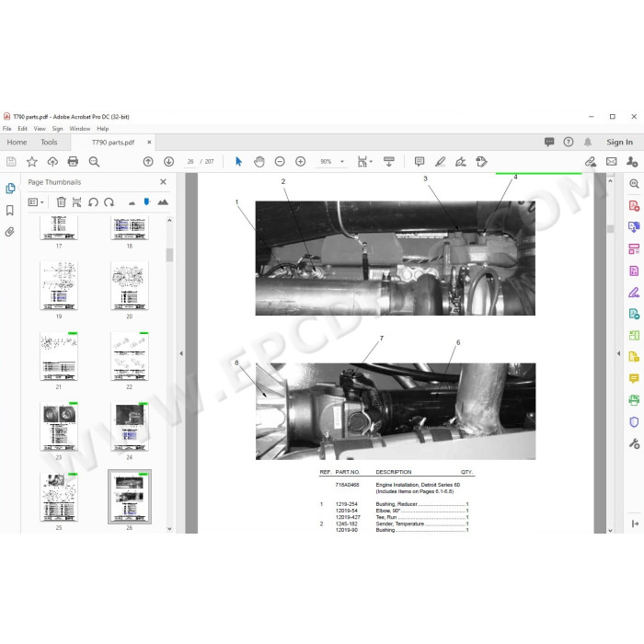644x644 pixels.
Task: Open the zoom percentage dropdown
Action: pyautogui.click(x=342, y=162)
